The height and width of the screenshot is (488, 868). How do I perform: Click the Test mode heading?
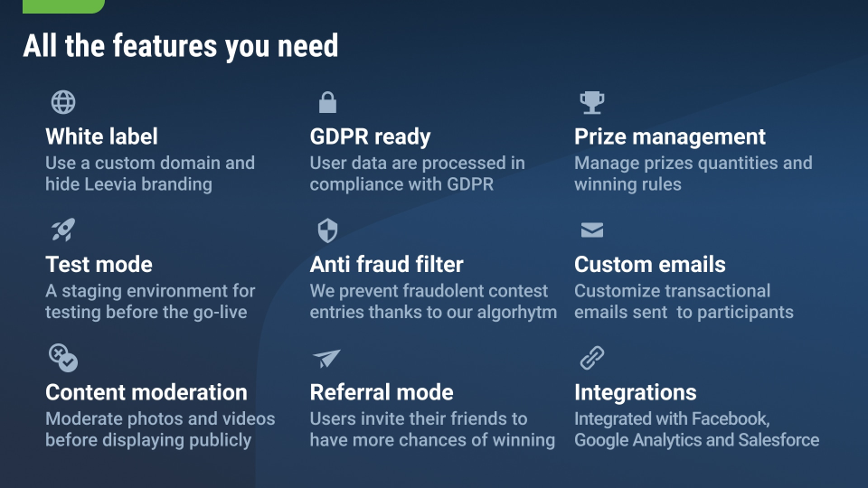(x=99, y=265)
